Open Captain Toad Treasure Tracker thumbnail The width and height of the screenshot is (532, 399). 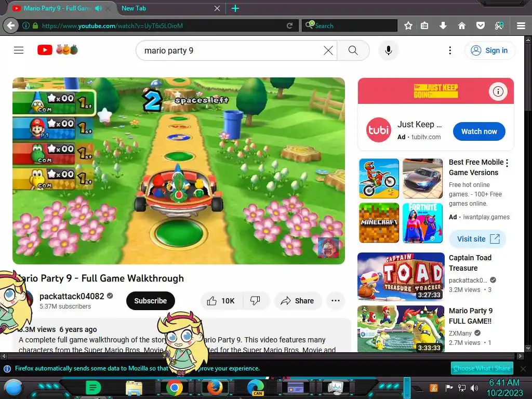click(x=401, y=276)
